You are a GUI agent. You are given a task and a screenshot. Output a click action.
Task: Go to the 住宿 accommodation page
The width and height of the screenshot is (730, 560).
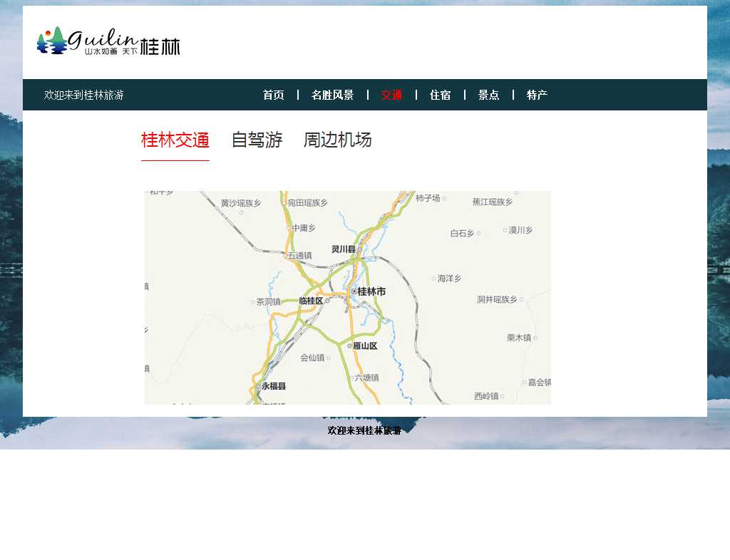pos(440,95)
